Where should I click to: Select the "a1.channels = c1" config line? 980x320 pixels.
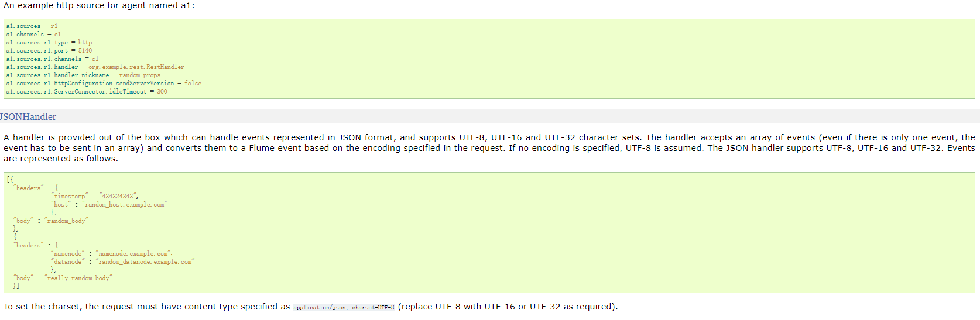(x=33, y=35)
